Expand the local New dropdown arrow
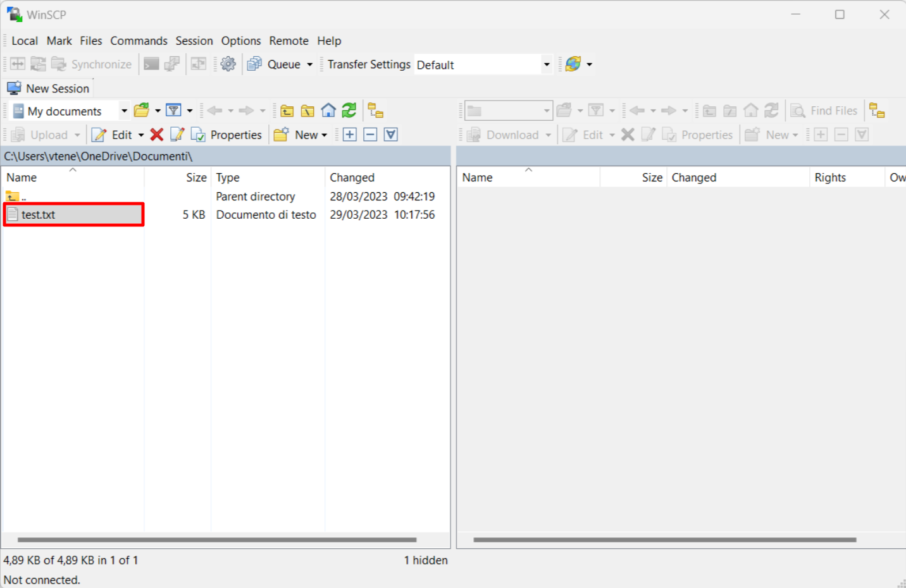 324,135
